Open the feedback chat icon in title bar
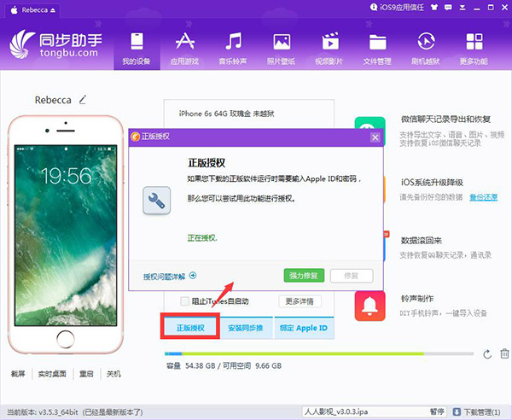 click(448, 7)
